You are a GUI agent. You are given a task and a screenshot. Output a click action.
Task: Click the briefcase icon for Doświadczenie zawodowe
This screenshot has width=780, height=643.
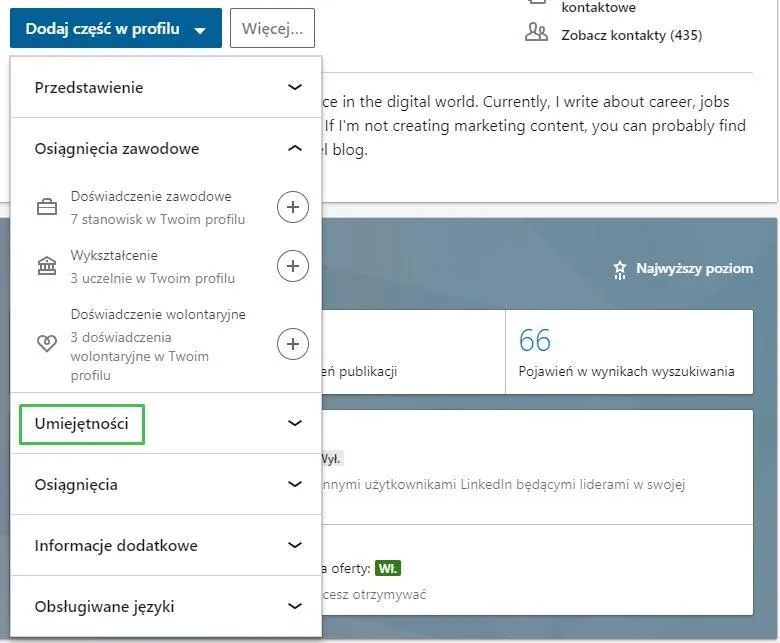47,207
